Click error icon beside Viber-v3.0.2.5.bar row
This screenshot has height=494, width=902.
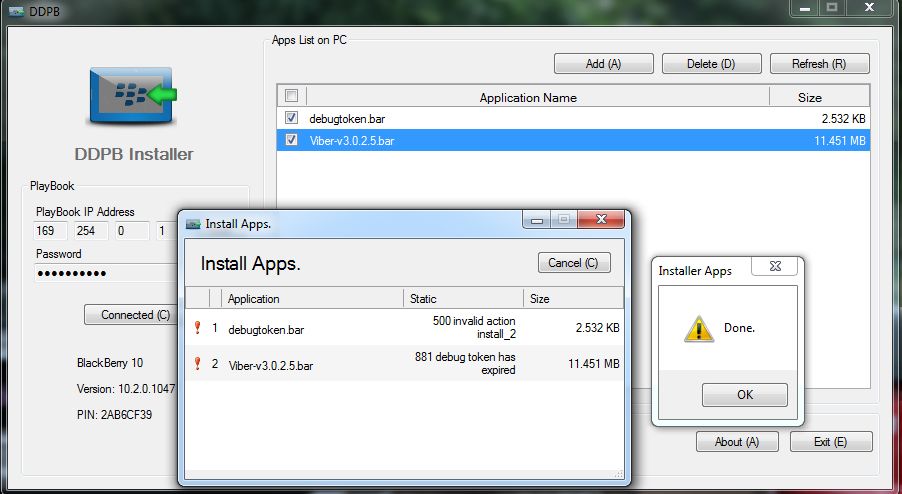(197, 363)
